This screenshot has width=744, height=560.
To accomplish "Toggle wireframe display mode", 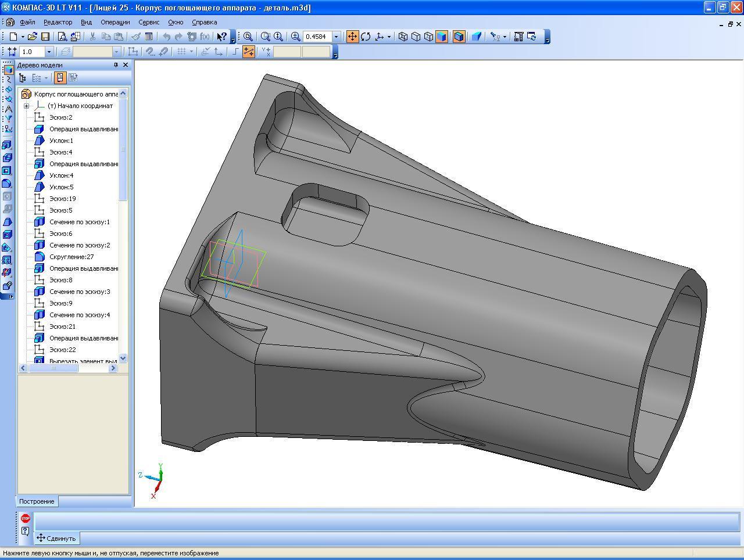I will tap(403, 37).
